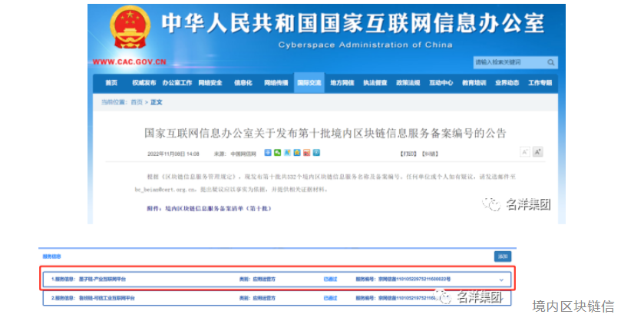Screen dimensions: 644x321
Task: Decrease font size with the small A icon
Action: point(525,153)
